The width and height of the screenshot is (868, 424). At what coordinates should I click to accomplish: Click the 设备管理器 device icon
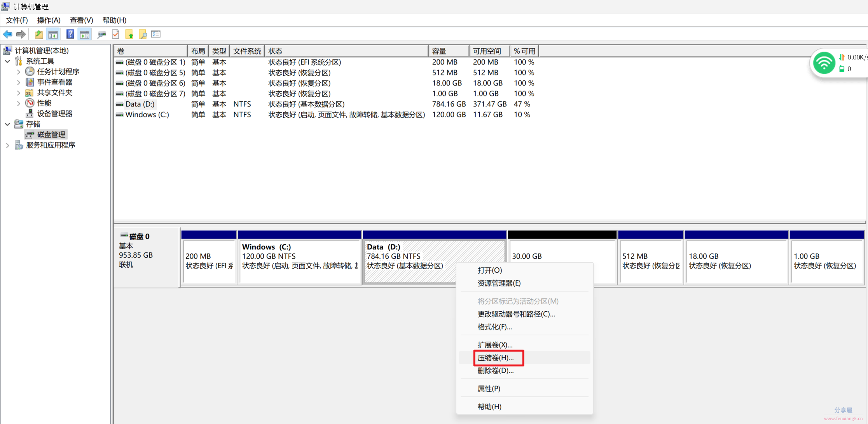(x=30, y=113)
